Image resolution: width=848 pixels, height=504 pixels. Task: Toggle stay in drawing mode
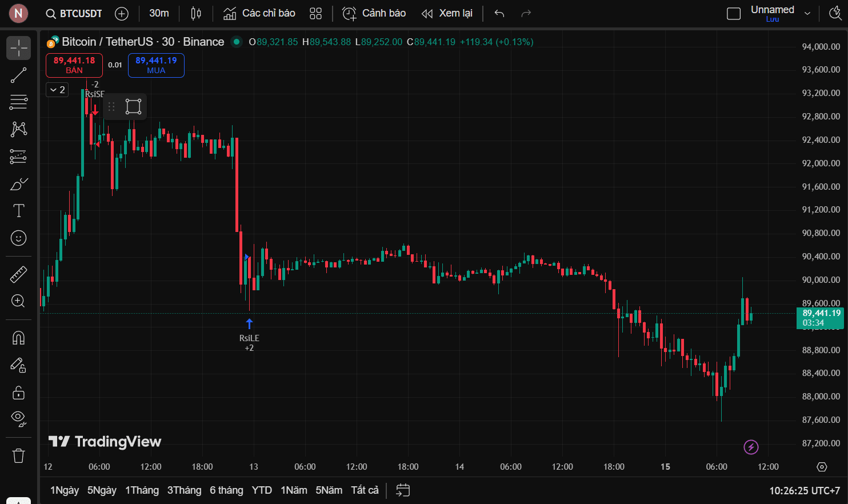pyautogui.click(x=18, y=365)
